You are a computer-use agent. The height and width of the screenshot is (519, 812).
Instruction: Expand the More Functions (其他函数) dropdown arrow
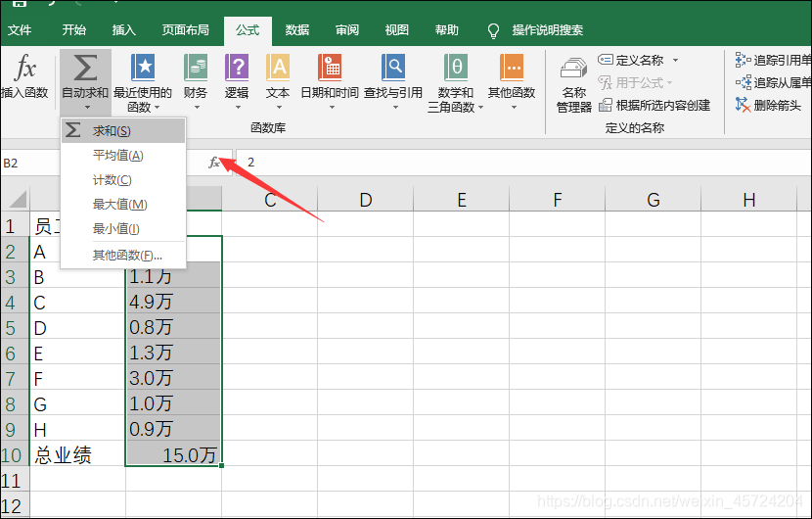point(514,108)
